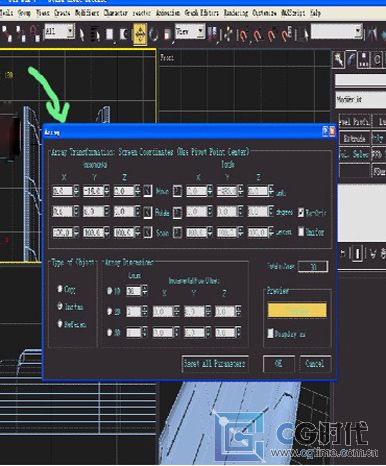Open the Help menu
386x466 pixels.
click(x=315, y=13)
